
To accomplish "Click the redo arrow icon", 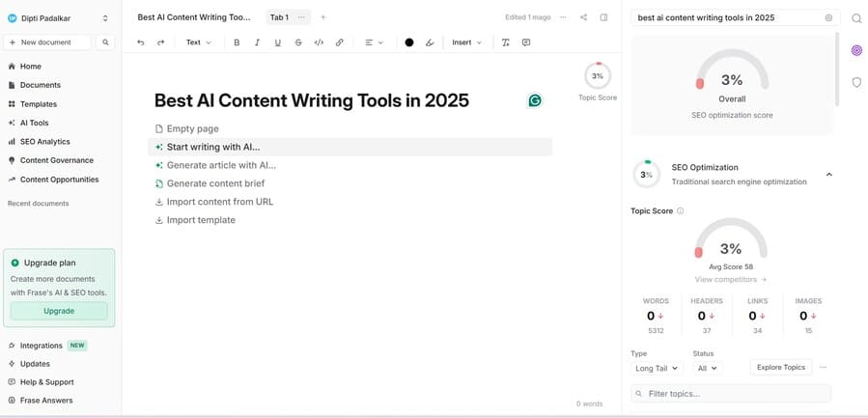I will pyautogui.click(x=160, y=42).
